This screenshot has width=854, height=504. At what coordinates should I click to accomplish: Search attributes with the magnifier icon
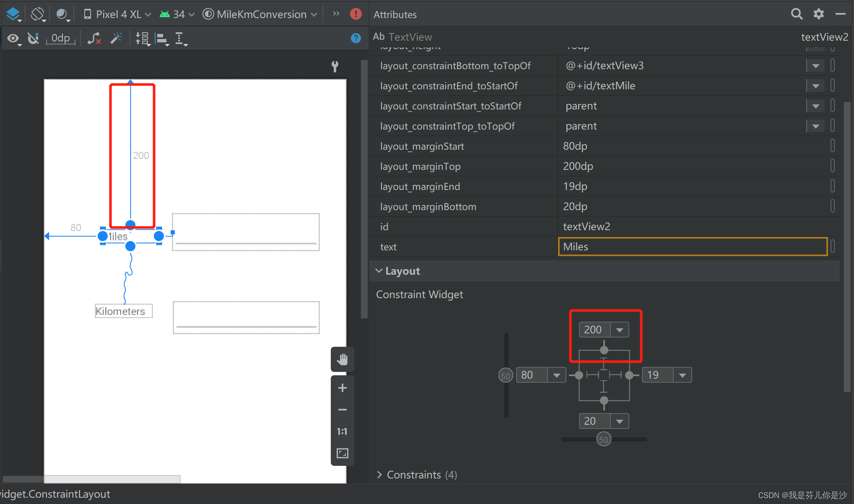797,14
